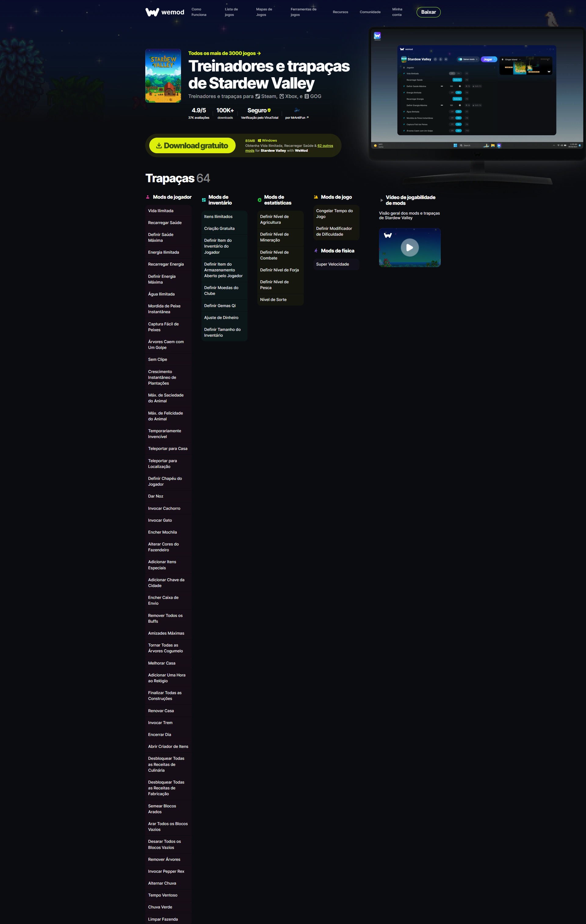This screenshot has height=924, width=586.
Task: Select the Encerrar Dia cheat
Action: tap(168, 734)
